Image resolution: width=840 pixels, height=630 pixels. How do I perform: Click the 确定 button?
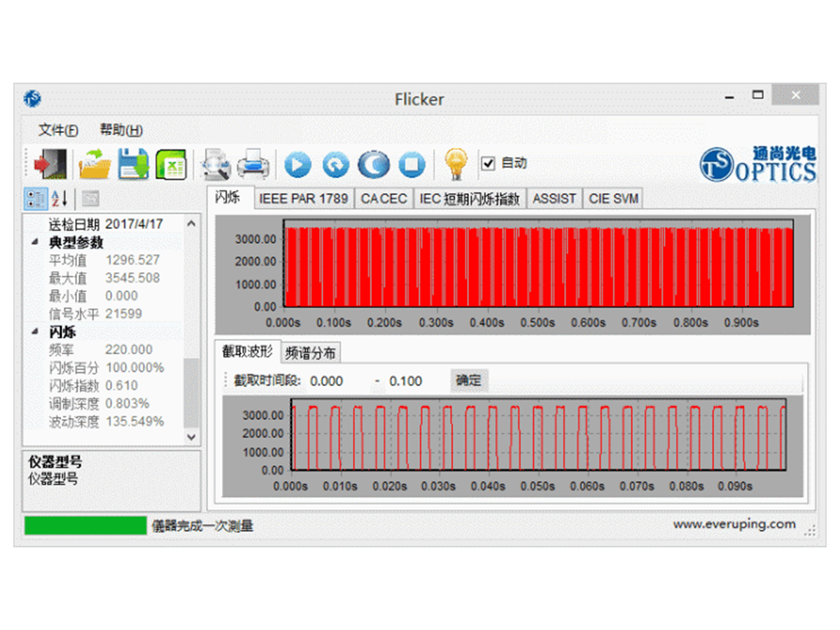tap(468, 381)
